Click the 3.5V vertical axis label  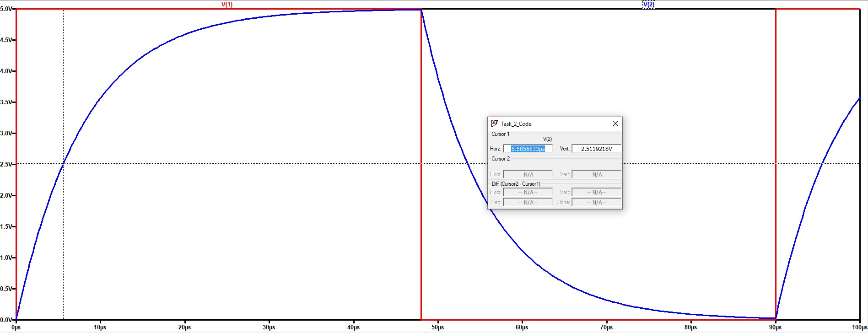coord(7,102)
